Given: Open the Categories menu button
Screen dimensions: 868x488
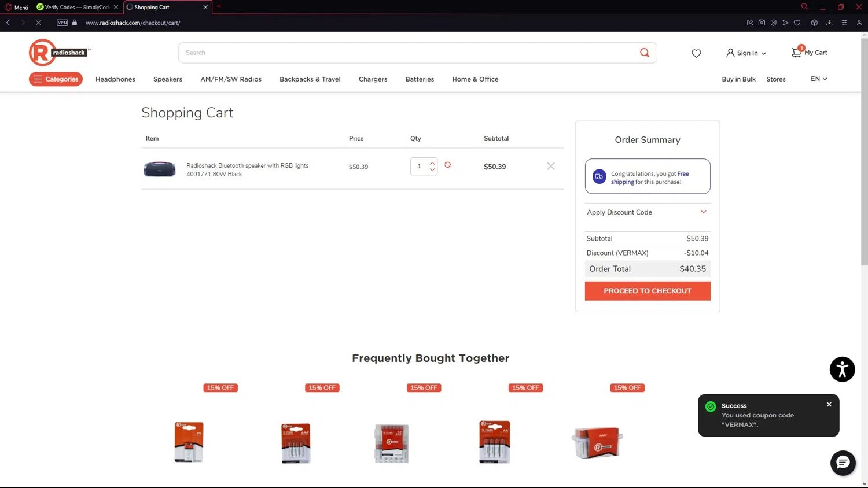Looking at the screenshot, I should click(56, 79).
